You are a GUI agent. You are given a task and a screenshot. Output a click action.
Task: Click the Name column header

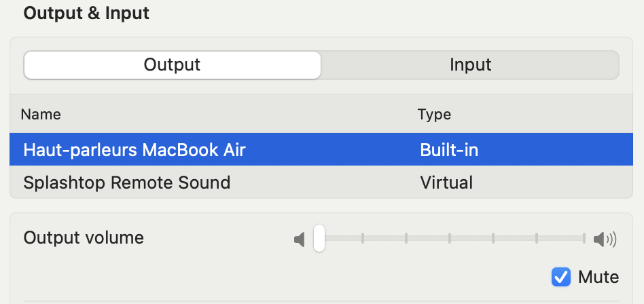(x=41, y=114)
